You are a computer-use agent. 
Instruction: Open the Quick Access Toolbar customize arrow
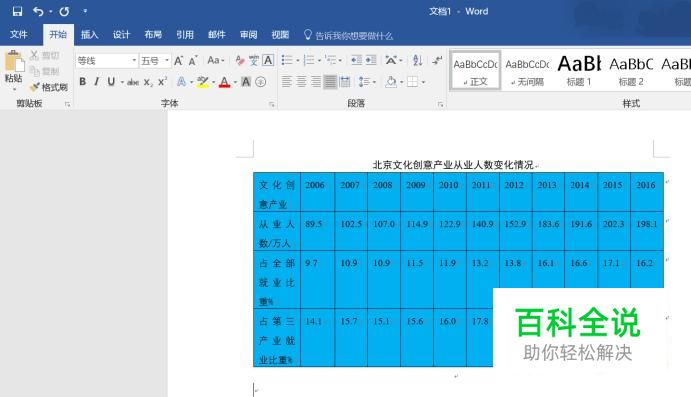tap(85, 11)
